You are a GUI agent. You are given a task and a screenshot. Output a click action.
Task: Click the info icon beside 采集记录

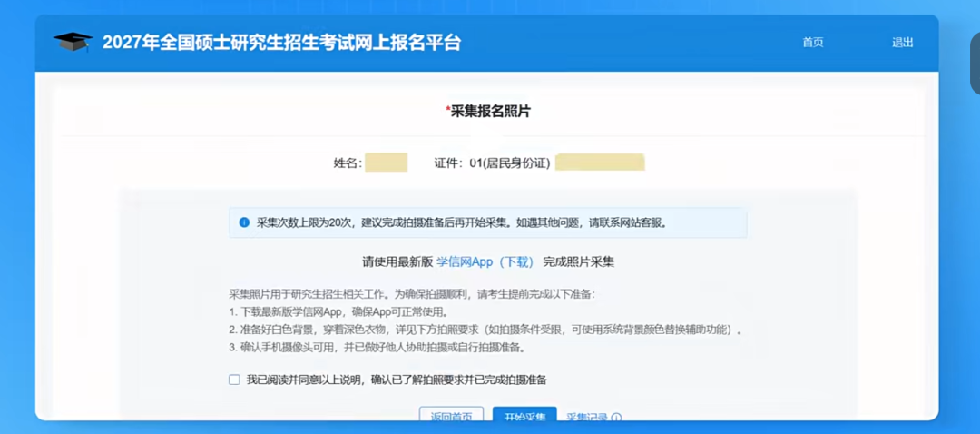[x=616, y=417]
